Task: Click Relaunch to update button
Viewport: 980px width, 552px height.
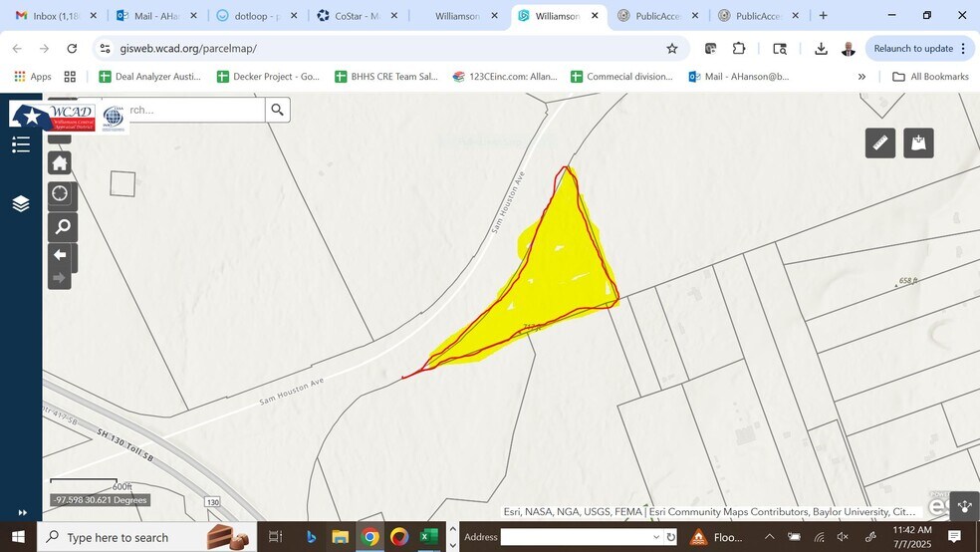Action: tap(913, 48)
